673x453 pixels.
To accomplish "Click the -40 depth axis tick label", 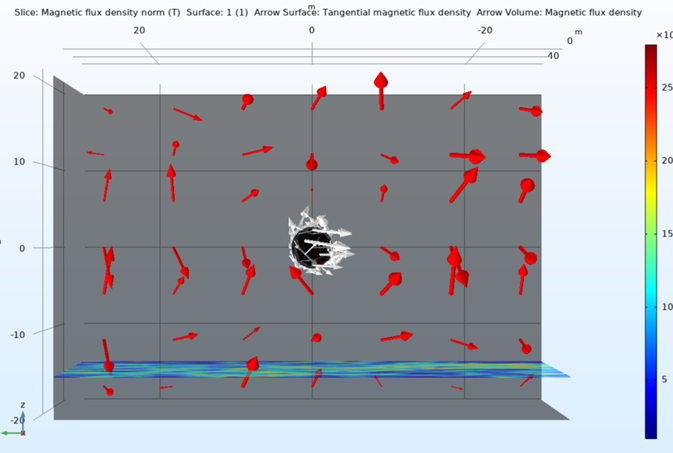I will click(552, 56).
